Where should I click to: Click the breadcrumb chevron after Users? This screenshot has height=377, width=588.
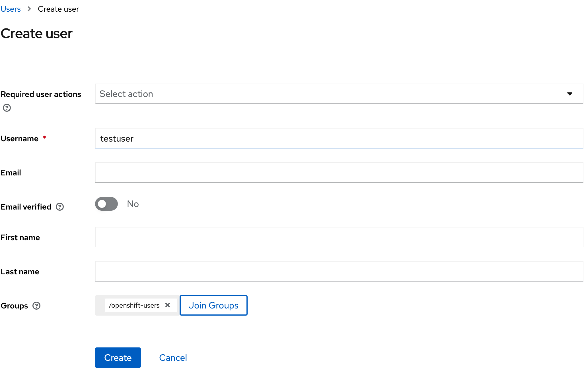pyautogui.click(x=29, y=9)
